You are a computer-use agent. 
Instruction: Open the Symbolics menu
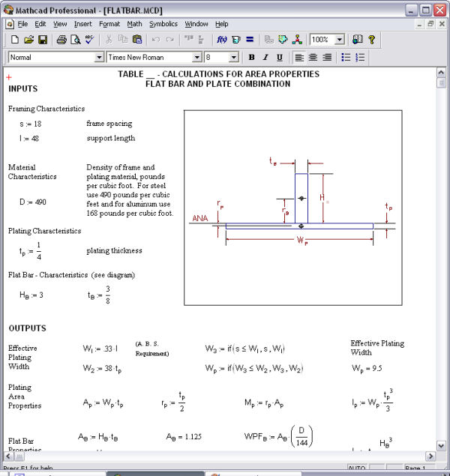click(x=163, y=24)
